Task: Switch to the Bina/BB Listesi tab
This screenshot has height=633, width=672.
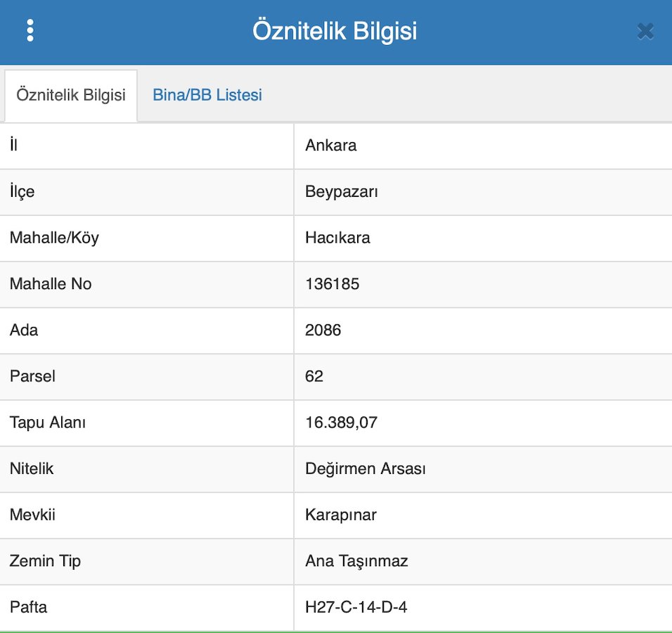Action: 207,95
